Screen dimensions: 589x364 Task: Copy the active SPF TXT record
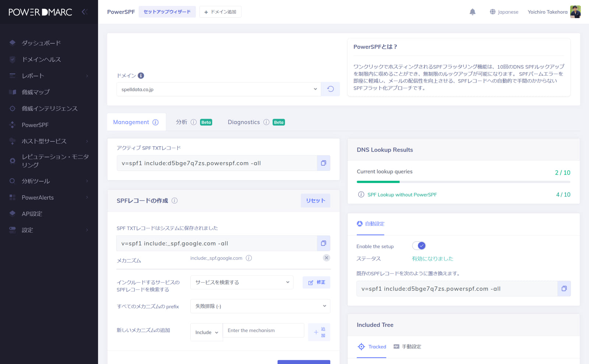click(x=324, y=163)
